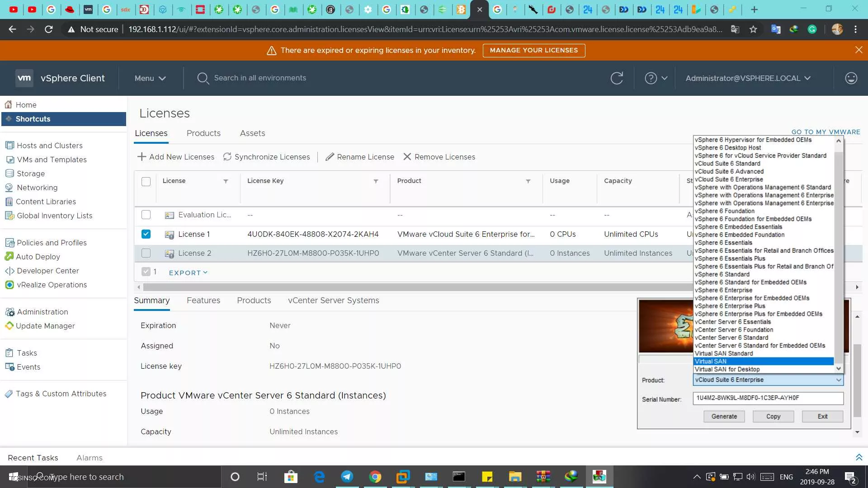The image size is (868, 488).
Task: Open the keygen Product combo box
Action: click(768, 380)
